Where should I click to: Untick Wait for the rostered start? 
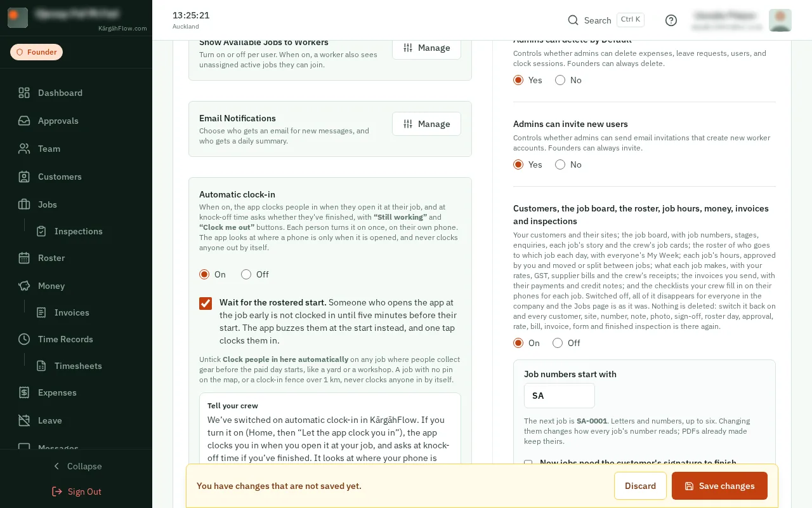coord(206,304)
